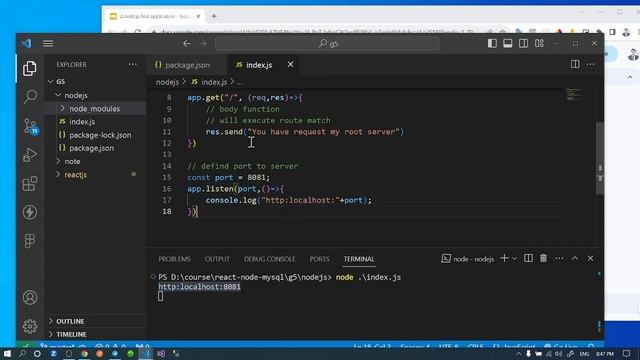Click the command center search box 'gs'

click(327, 43)
